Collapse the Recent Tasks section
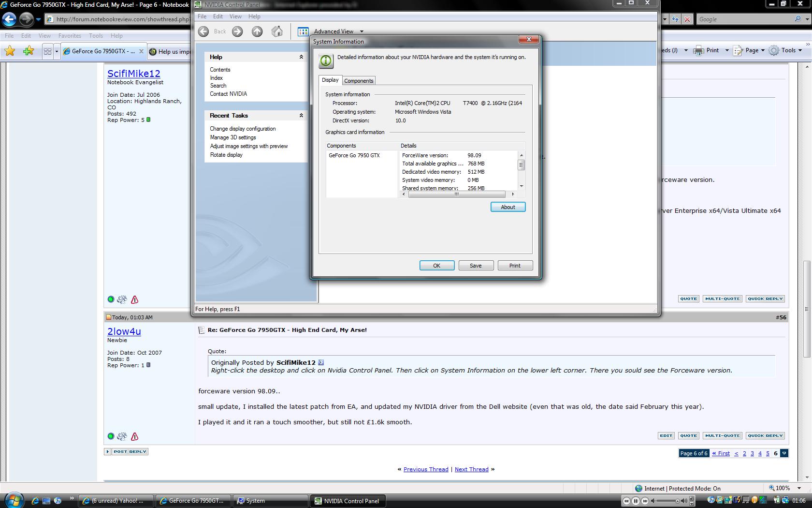 click(301, 116)
